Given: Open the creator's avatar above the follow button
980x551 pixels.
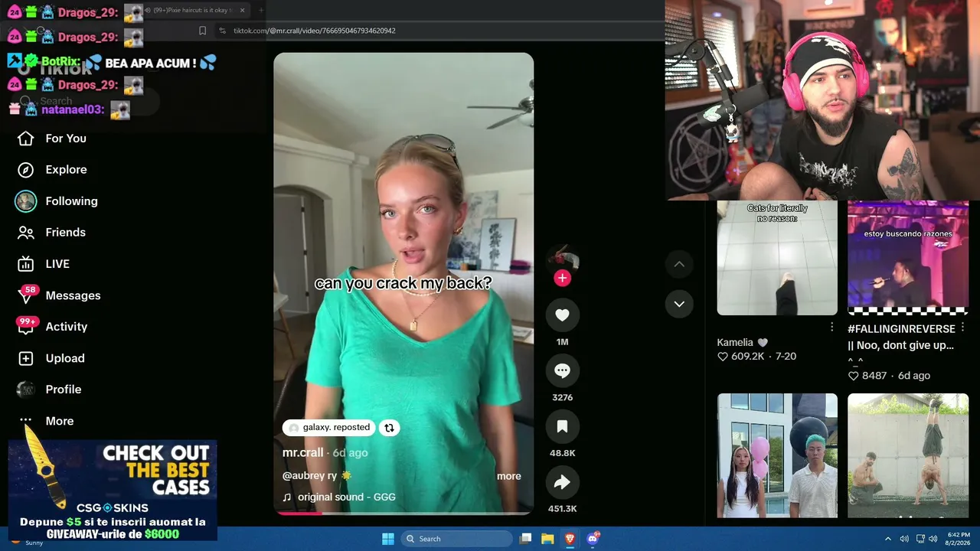Looking at the screenshot, I should pos(562,259).
